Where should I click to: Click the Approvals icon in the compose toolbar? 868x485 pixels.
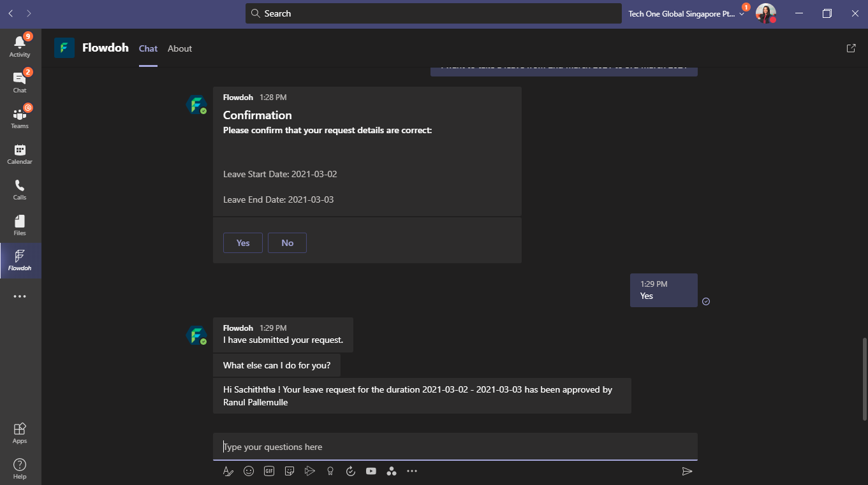350,471
